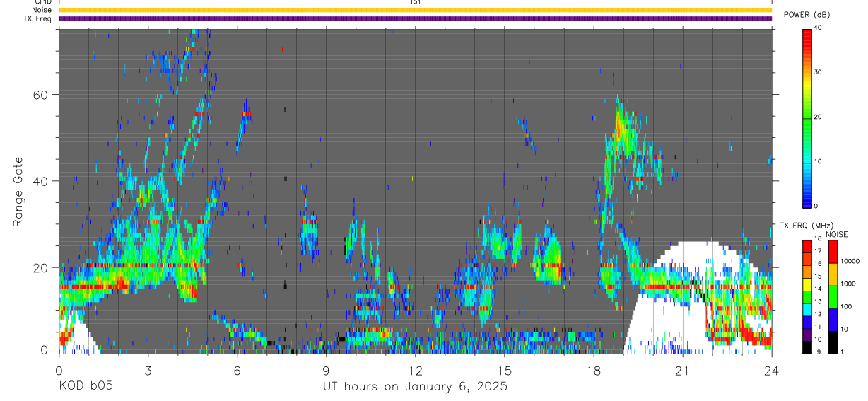This screenshot has height=401, width=868.
Task: Click the purple TX Freq indicator bar
Action: coord(416,18)
